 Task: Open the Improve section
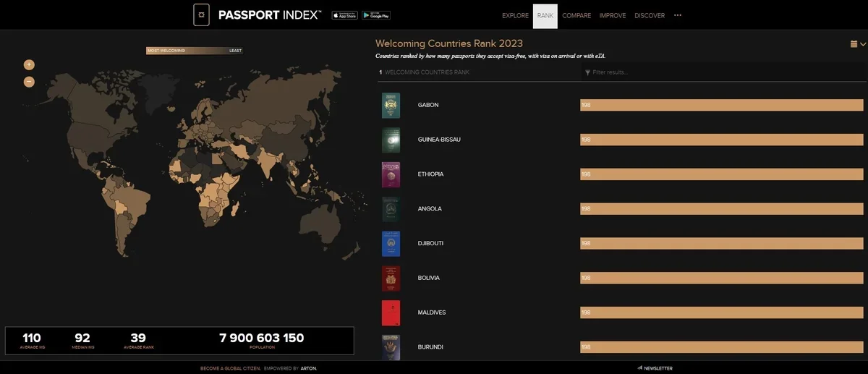[613, 16]
